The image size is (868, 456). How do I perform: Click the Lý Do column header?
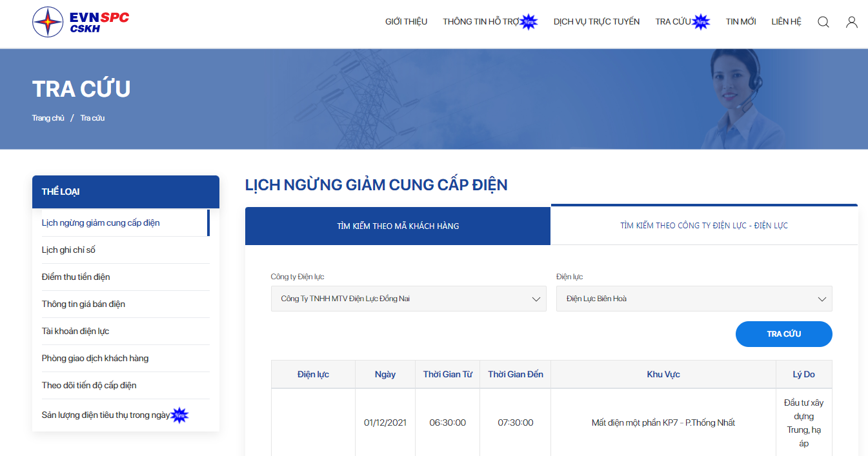pyautogui.click(x=804, y=374)
